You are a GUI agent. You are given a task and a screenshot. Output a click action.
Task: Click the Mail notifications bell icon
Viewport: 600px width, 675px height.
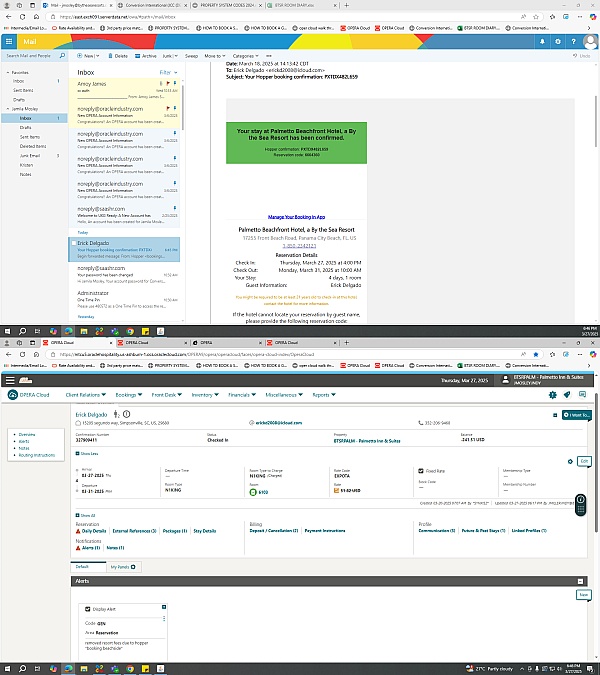[x=542, y=42]
